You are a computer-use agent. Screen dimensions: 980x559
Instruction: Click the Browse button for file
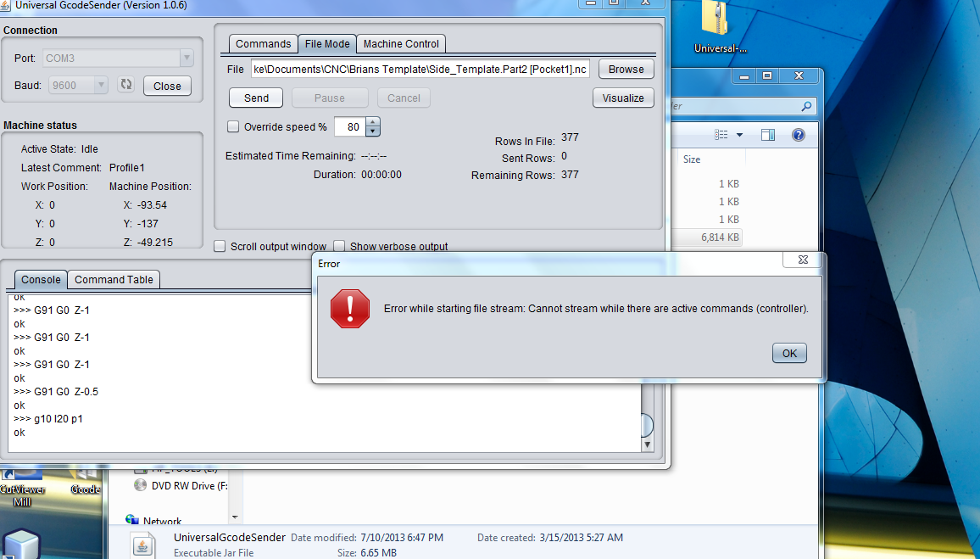pos(626,70)
